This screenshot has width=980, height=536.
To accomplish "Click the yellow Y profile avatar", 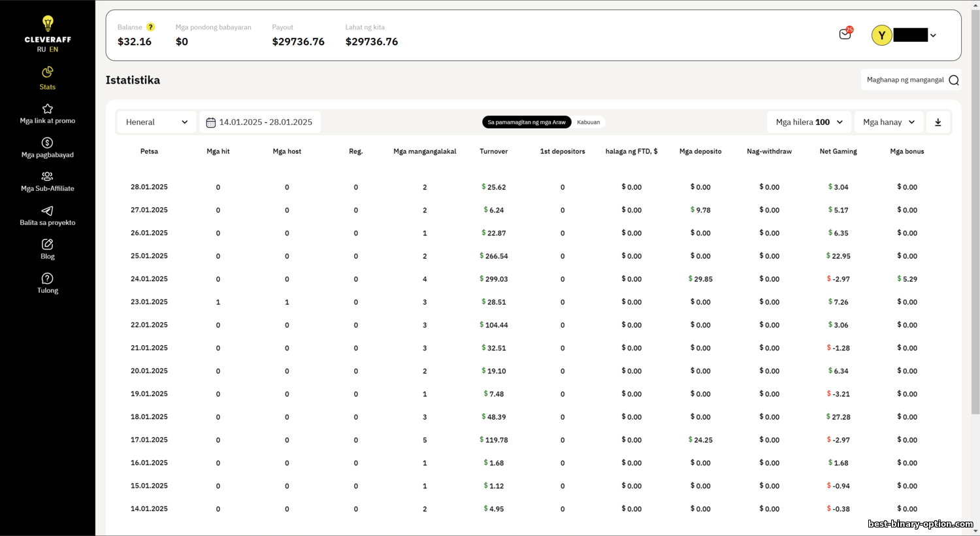I will pyautogui.click(x=882, y=35).
